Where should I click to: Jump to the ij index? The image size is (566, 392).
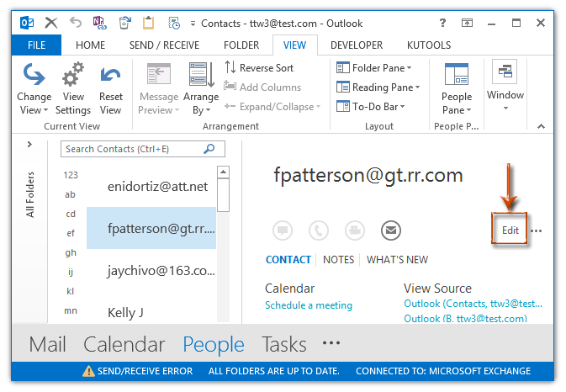71,272
